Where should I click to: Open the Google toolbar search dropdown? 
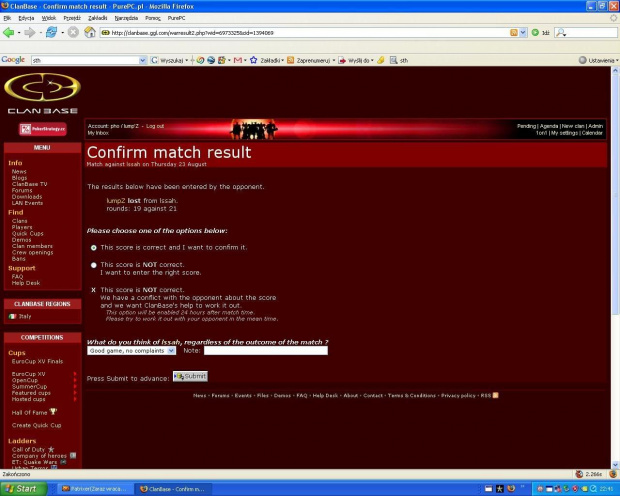pos(143,60)
